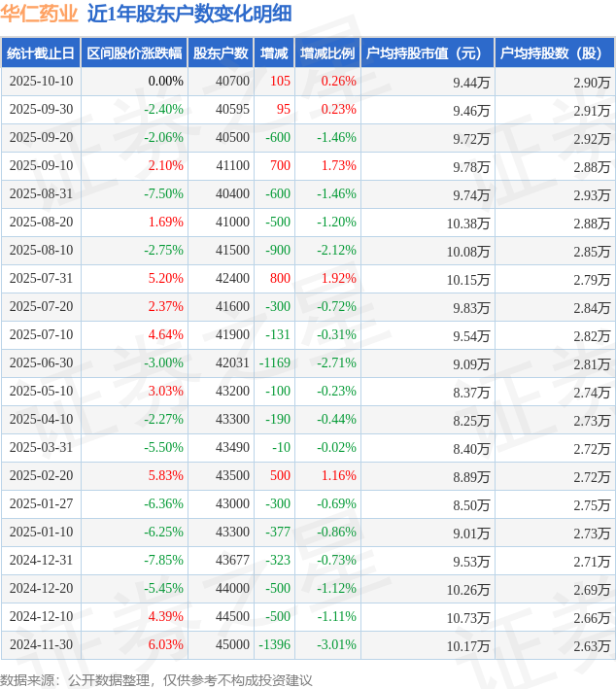Viewport: 616px width, 689px height.
Task: Select the 2025-10-10 date cell
Action: coord(41,82)
